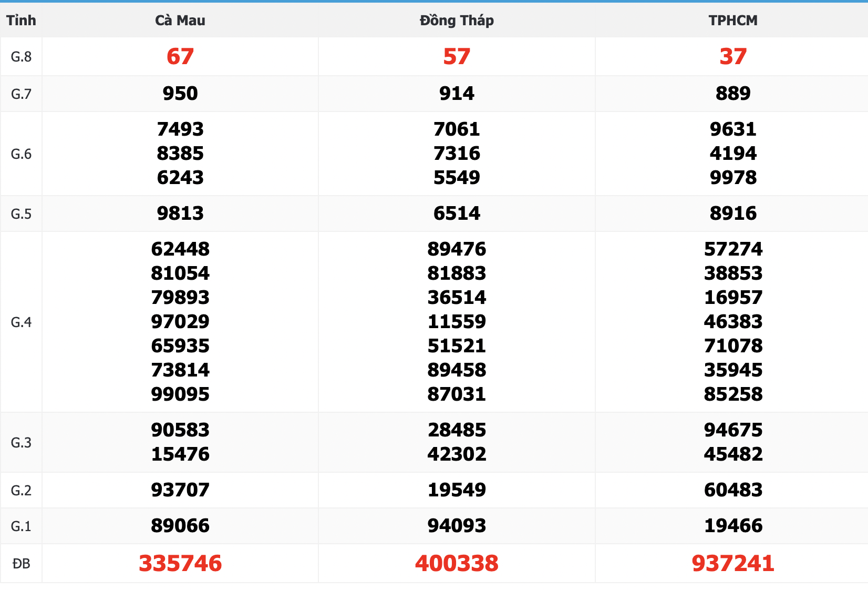
Task: Click Cà Mau G.1 number 89066
Action: pos(180,525)
